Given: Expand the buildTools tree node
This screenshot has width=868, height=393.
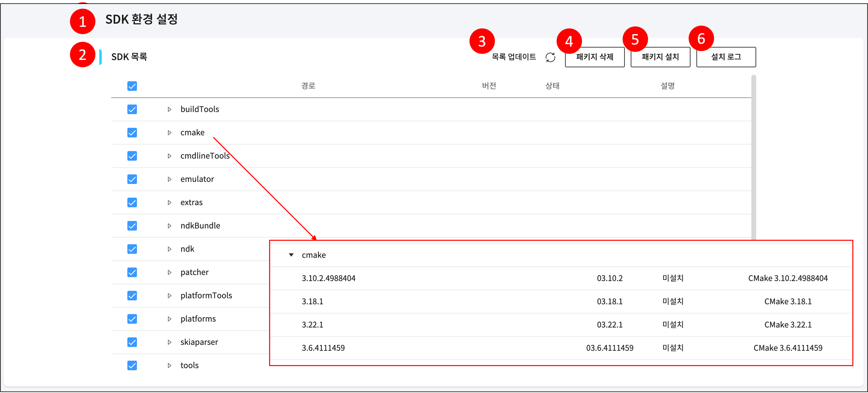Looking at the screenshot, I should pos(169,109).
